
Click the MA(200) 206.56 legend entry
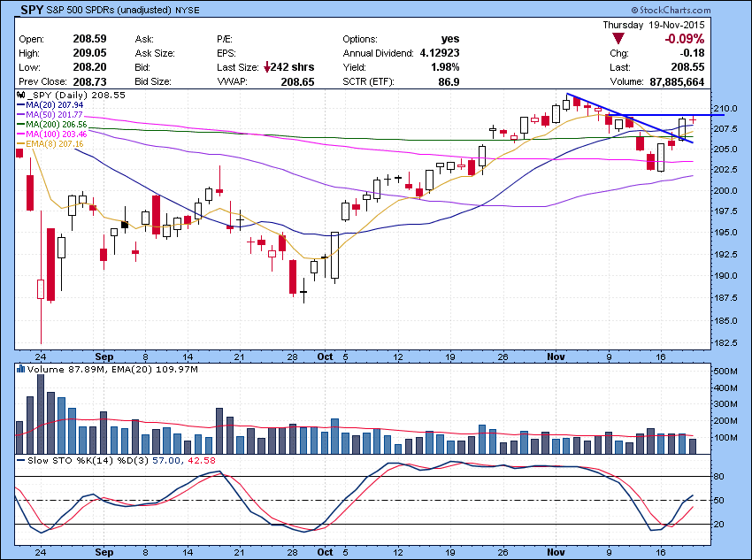52,124
